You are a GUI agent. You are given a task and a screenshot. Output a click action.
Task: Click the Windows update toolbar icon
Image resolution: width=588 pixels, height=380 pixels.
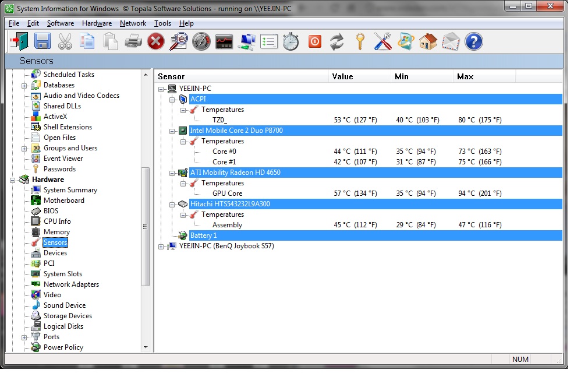point(406,41)
